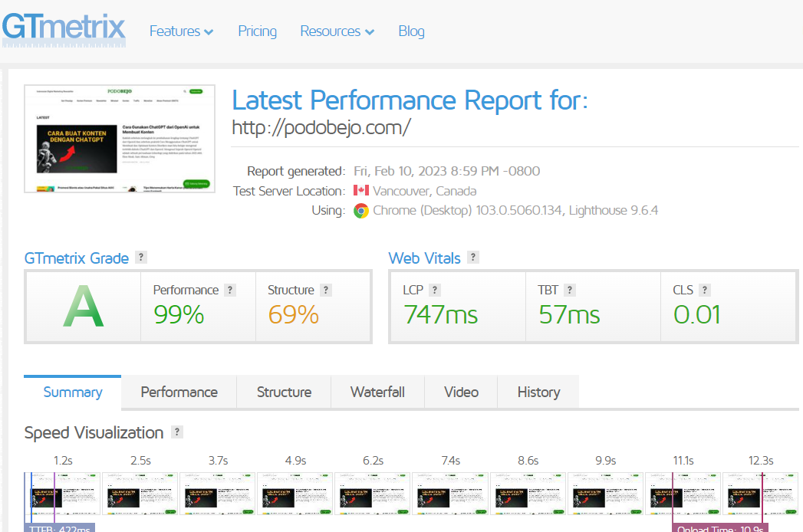Click the GTmetrix logo
This screenshot has height=532, width=803.
point(64,30)
